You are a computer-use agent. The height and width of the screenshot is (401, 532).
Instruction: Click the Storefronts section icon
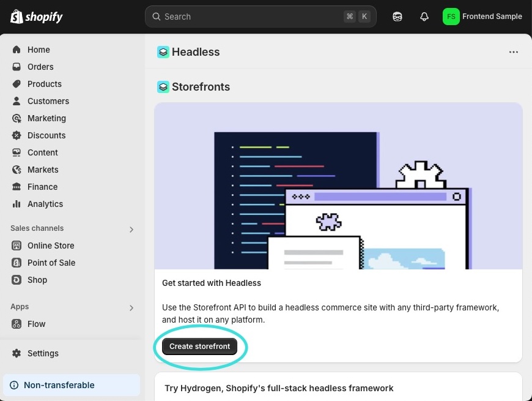coord(163,87)
